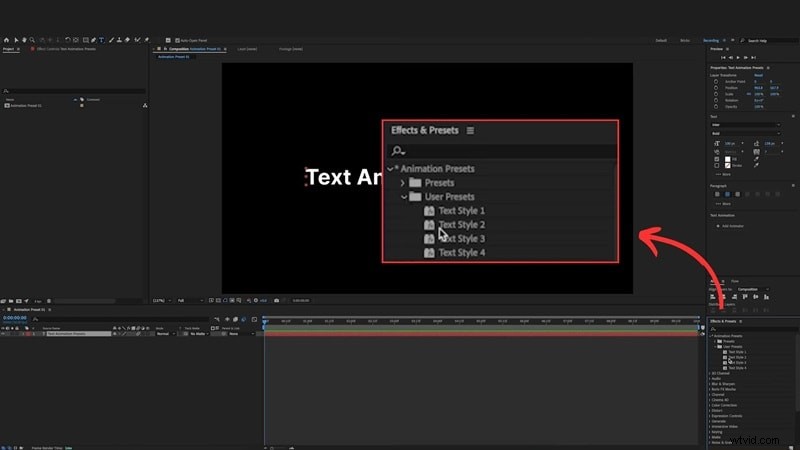
Task: Click the Fill color eyedropper
Action: coord(757,159)
